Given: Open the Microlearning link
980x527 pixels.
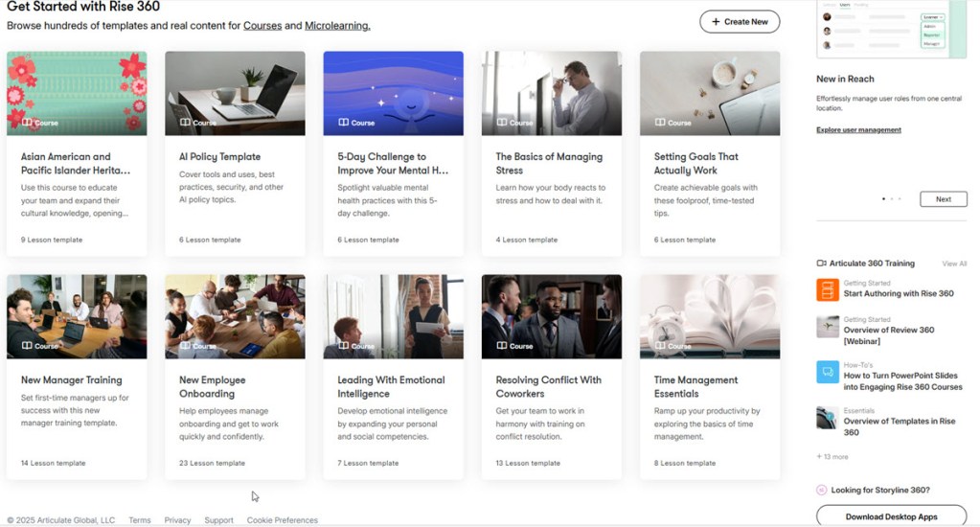Looking at the screenshot, I should [337, 26].
